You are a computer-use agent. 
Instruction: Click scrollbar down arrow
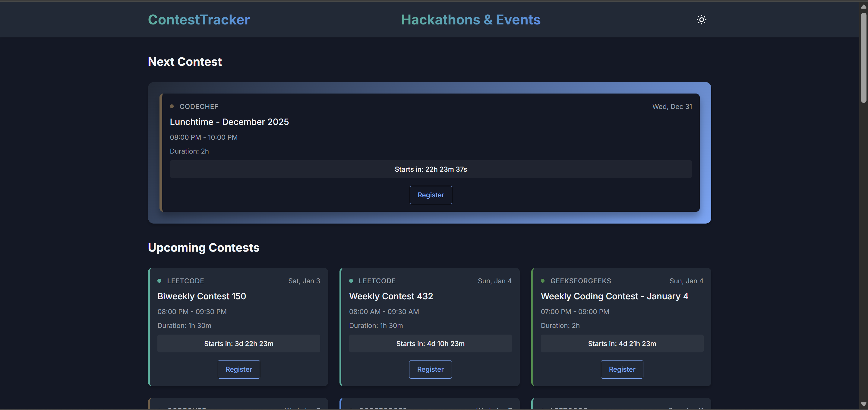click(863, 404)
